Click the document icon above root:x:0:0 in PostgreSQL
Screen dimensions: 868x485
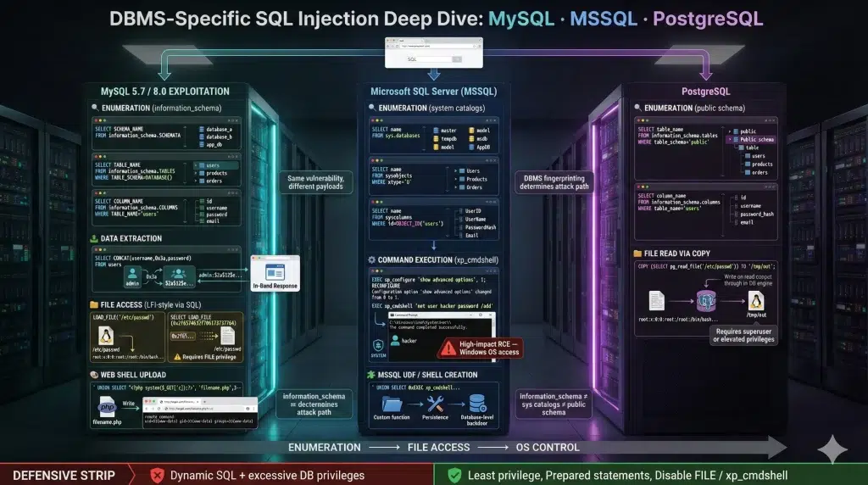657,301
